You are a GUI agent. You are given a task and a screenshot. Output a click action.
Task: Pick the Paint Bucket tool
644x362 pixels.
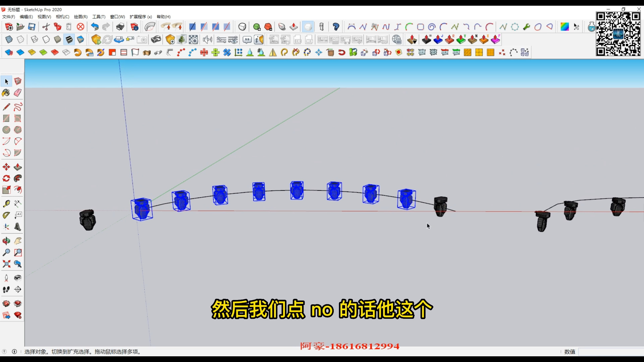(x=6, y=93)
